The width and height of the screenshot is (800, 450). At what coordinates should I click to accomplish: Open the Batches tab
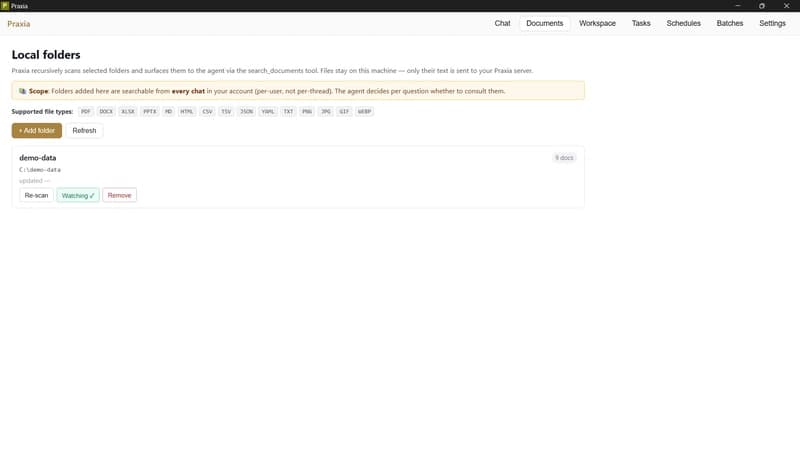pos(730,23)
